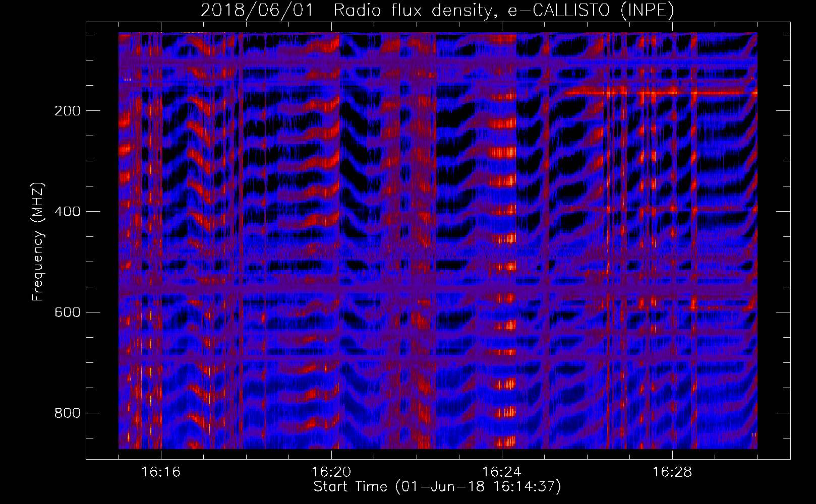Click the 16:16 time tick label
This screenshot has width=816, height=504.
click(161, 472)
